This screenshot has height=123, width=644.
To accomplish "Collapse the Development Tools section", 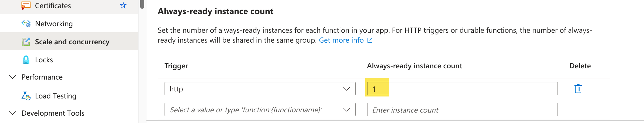I will click(12, 113).
